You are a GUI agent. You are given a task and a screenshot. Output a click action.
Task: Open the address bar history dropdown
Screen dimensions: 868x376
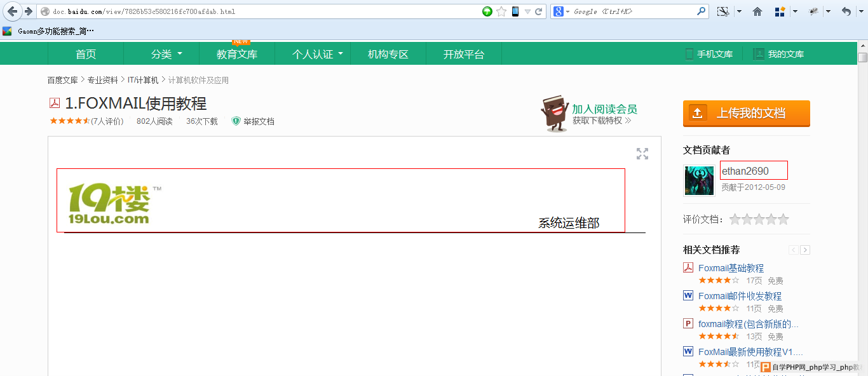pyautogui.click(x=527, y=11)
